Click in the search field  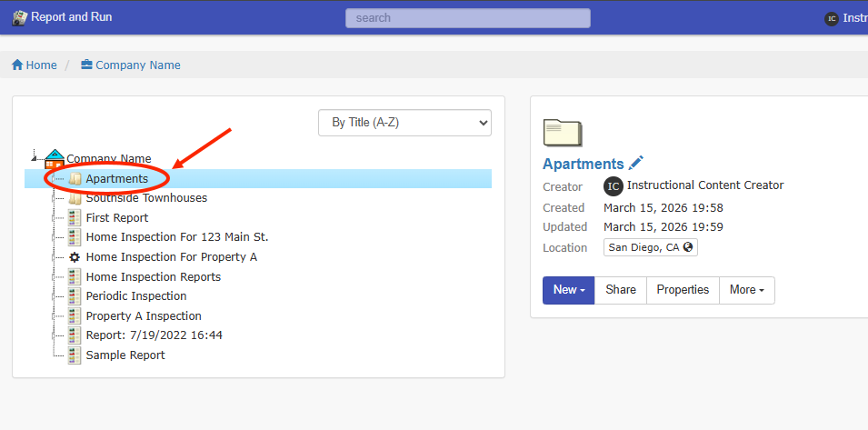click(467, 18)
